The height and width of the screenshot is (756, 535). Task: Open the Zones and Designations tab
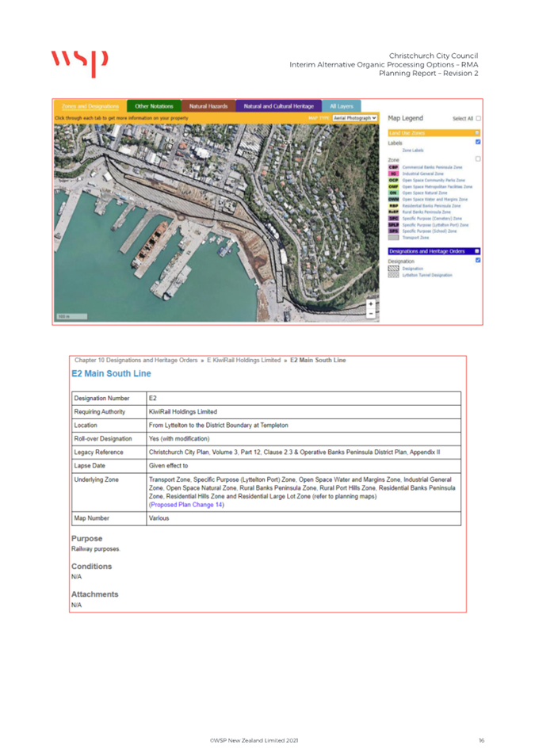90,106
